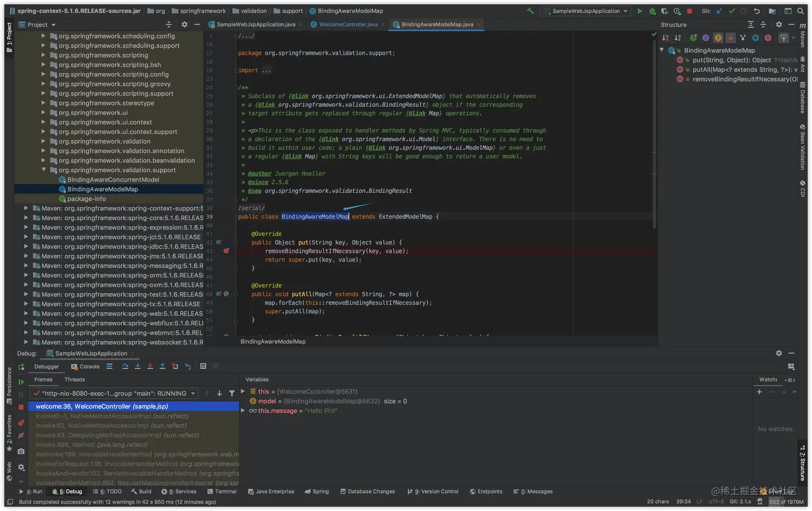Select welcome:36 WelcomeController stack frame

click(x=102, y=406)
